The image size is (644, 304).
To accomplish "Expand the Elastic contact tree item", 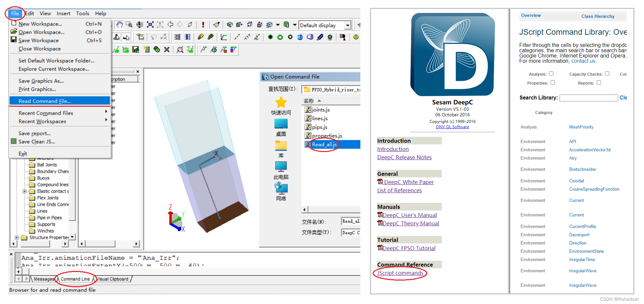I will click(24, 191).
